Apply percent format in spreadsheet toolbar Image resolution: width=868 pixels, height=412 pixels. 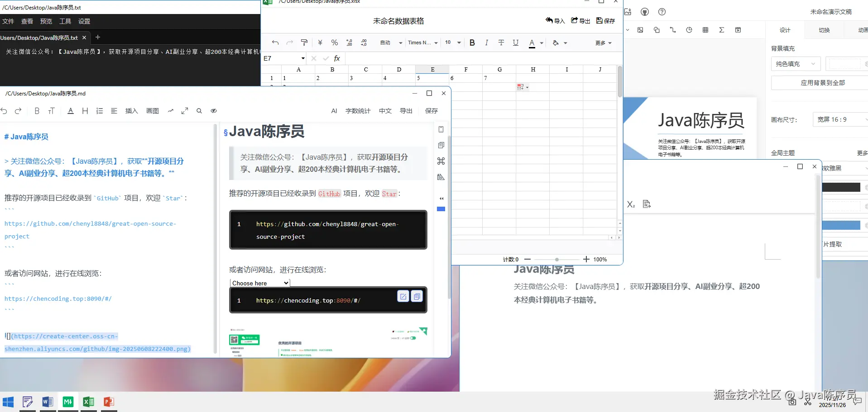point(335,43)
